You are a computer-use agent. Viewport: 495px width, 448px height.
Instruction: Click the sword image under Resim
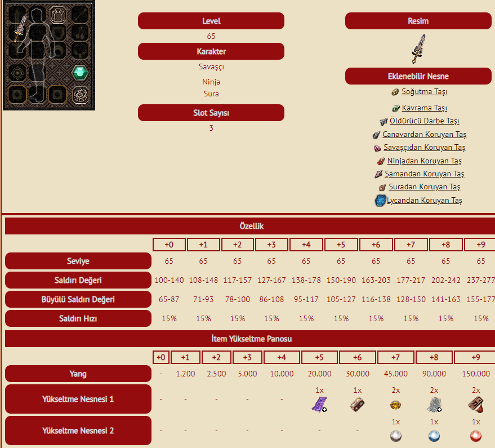click(x=418, y=48)
